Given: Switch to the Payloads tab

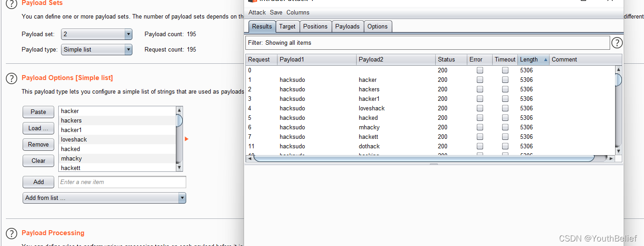Looking at the screenshot, I should coord(348,27).
